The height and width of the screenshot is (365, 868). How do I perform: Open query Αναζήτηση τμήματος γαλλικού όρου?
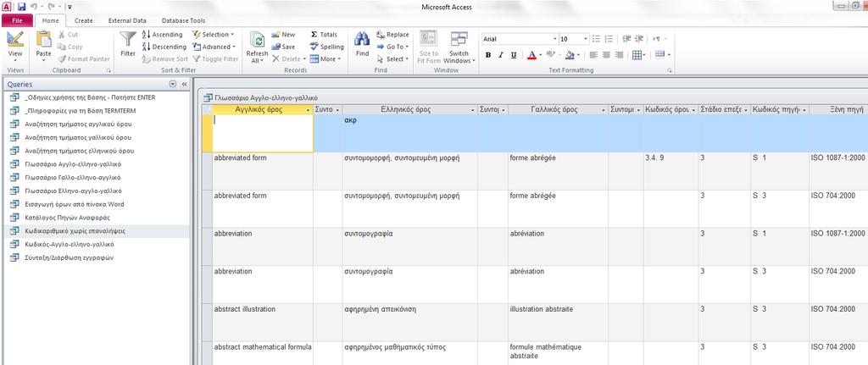tap(78, 137)
